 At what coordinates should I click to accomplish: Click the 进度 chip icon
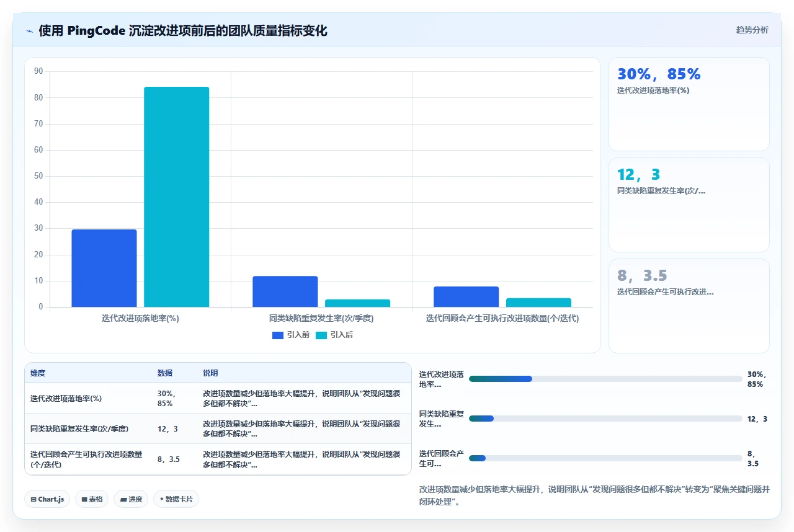pos(123,499)
